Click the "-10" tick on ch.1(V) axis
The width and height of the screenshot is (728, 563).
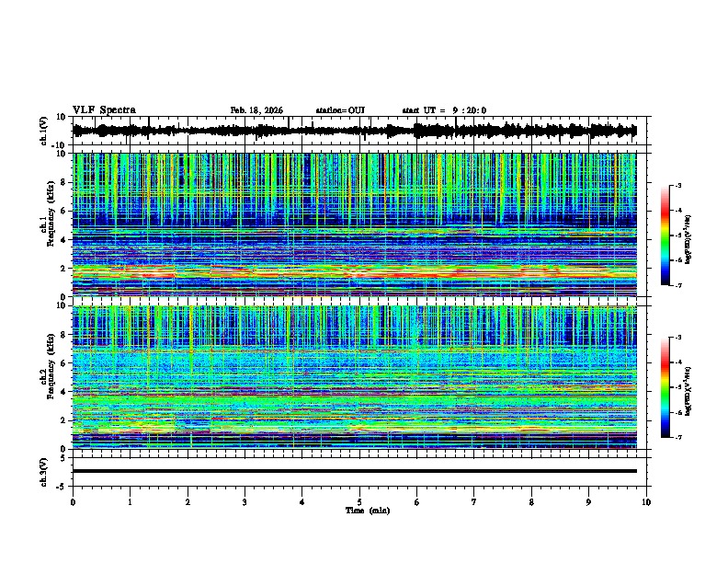tap(60, 145)
